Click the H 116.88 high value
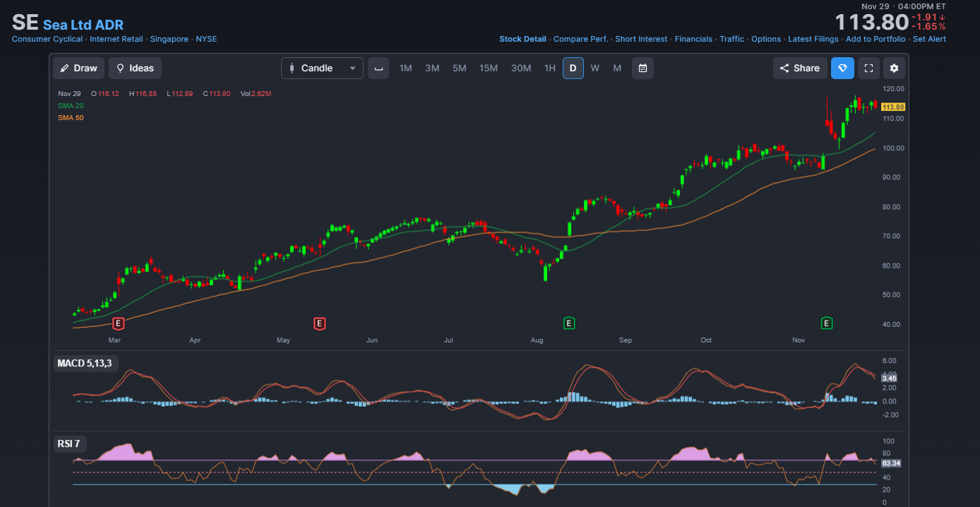Viewport: 980px width, 507px height. pos(143,93)
